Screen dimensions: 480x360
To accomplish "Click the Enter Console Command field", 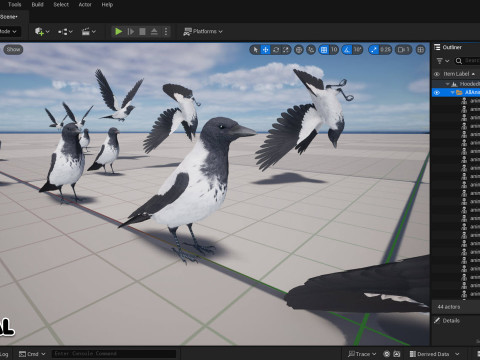I will [x=114, y=354].
